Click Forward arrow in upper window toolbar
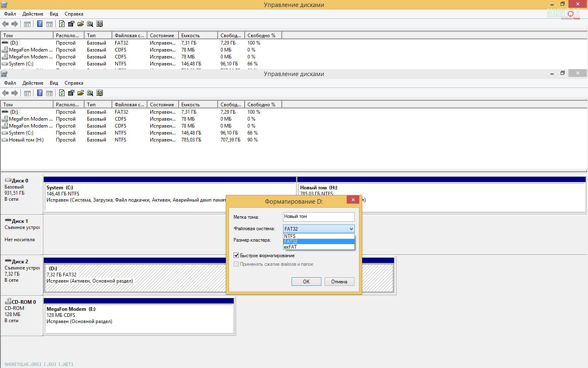Image resolution: width=588 pixels, height=368 pixels. coord(15,24)
